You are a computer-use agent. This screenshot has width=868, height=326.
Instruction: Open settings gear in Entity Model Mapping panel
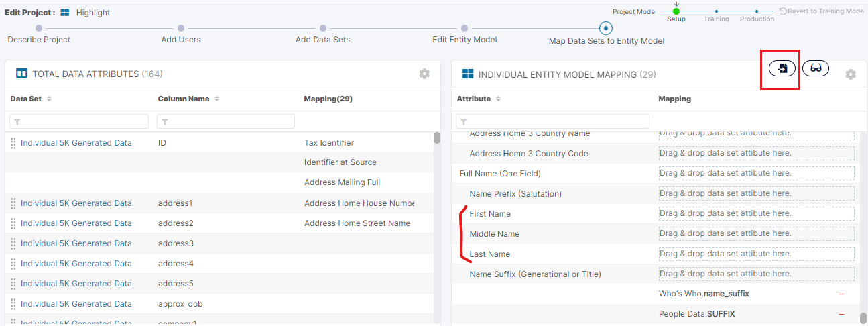coord(851,74)
